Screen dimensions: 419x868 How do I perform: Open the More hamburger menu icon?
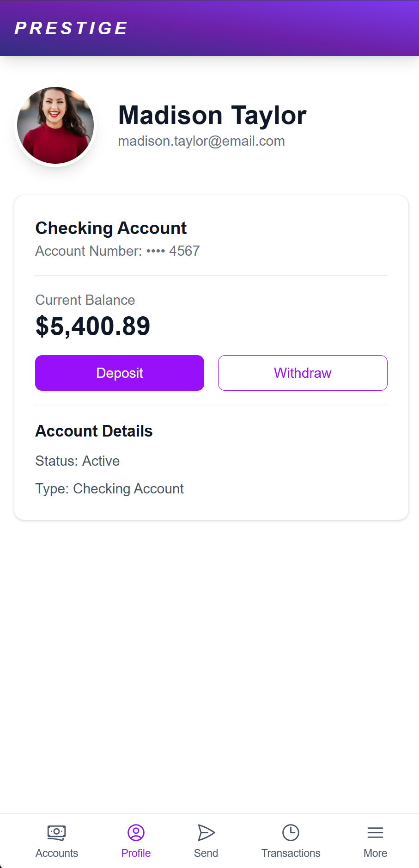[x=375, y=832]
